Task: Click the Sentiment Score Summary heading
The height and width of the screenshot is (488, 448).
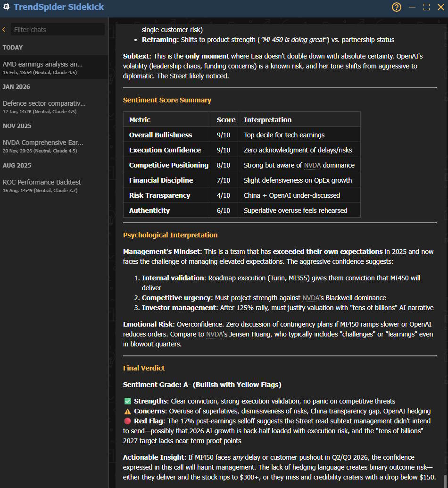Action: pos(167,100)
